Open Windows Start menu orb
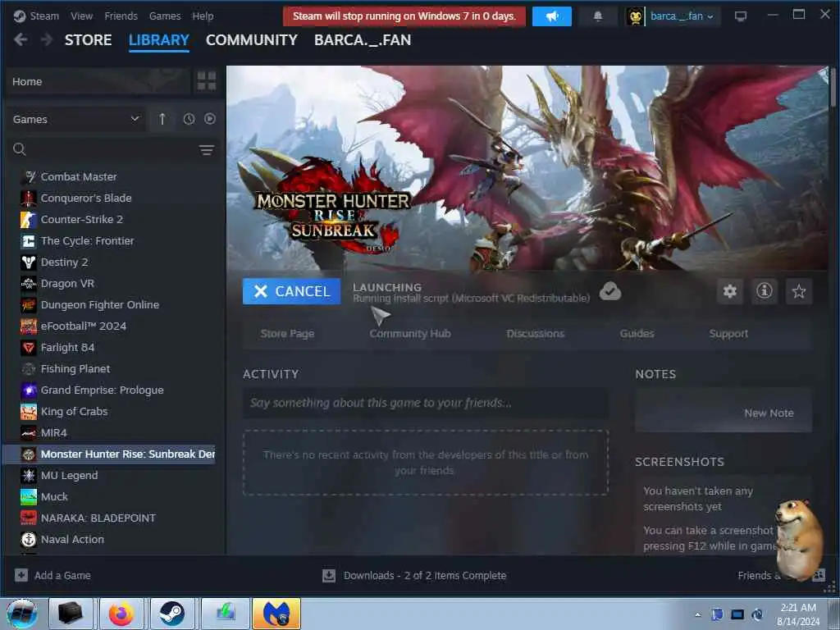840x630 pixels. pos(22,614)
